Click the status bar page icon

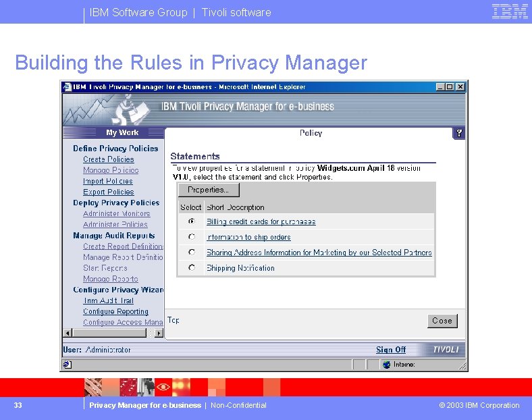pos(68,365)
